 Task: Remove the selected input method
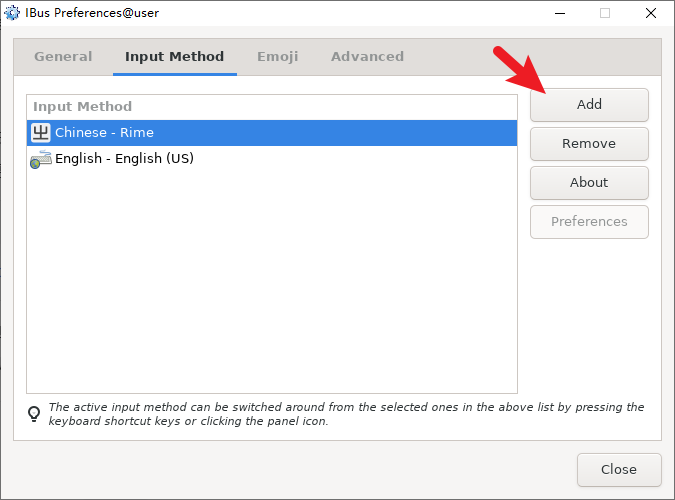[x=589, y=144]
